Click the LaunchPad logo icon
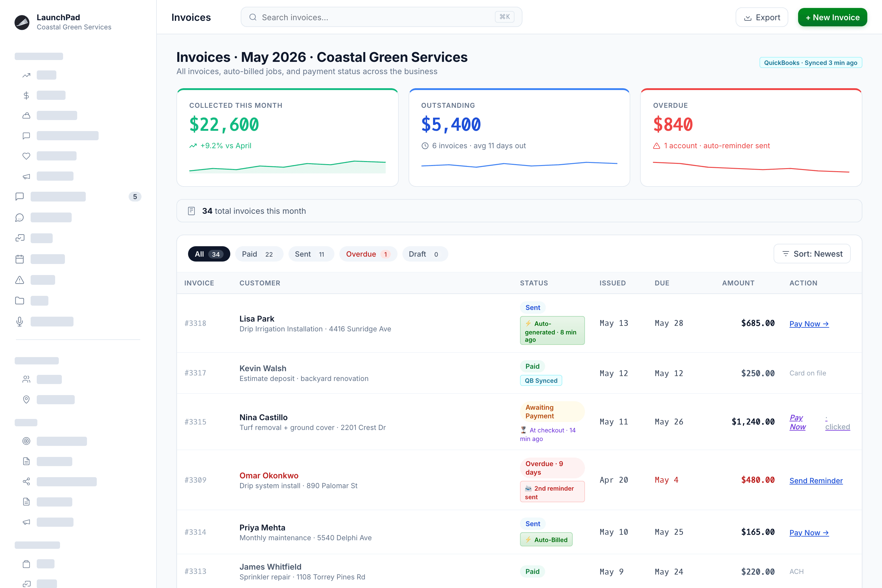882x588 pixels. coord(22,22)
